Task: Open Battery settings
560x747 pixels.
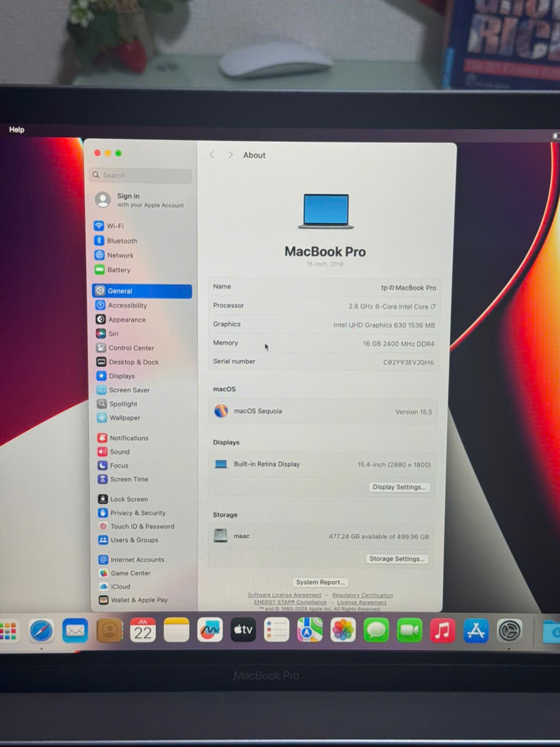Action: coord(113,270)
